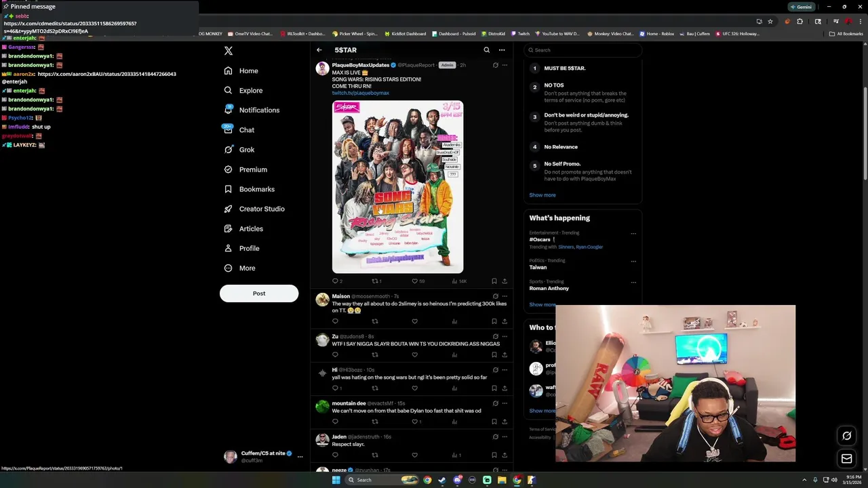Viewport: 868px width, 488px height.
Task: Bookmark the PlaqueBoyMaxUpdates post
Action: click(494, 281)
